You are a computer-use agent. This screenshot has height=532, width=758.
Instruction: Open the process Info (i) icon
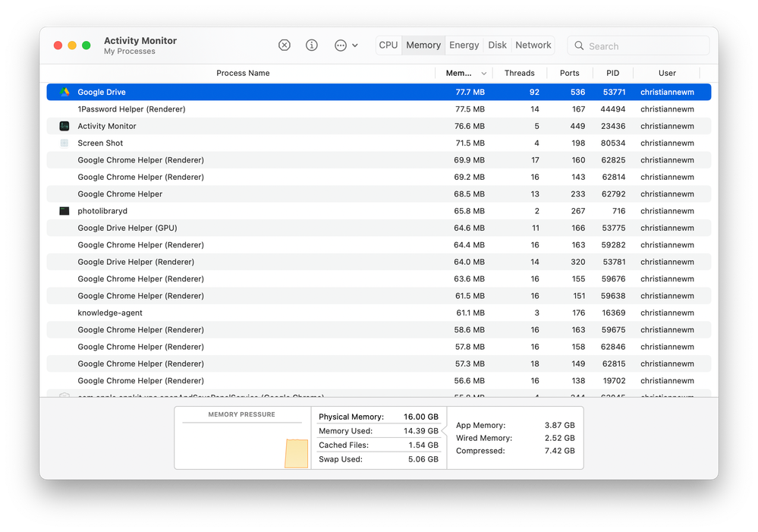point(312,45)
